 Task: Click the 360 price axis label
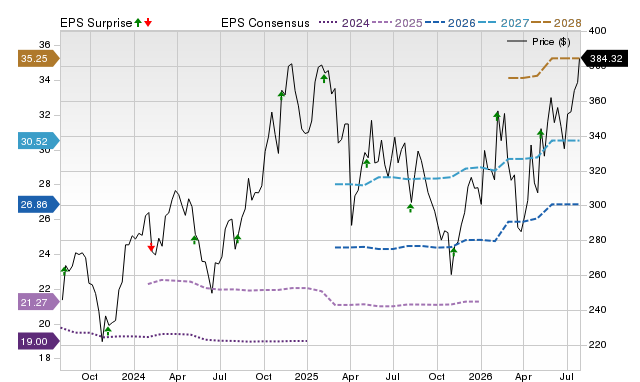598,100
